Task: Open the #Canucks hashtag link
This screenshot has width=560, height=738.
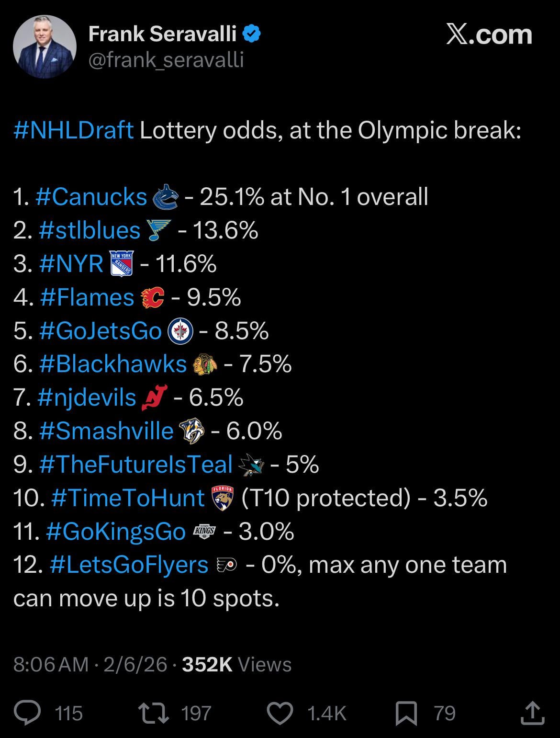Action: click(x=91, y=197)
